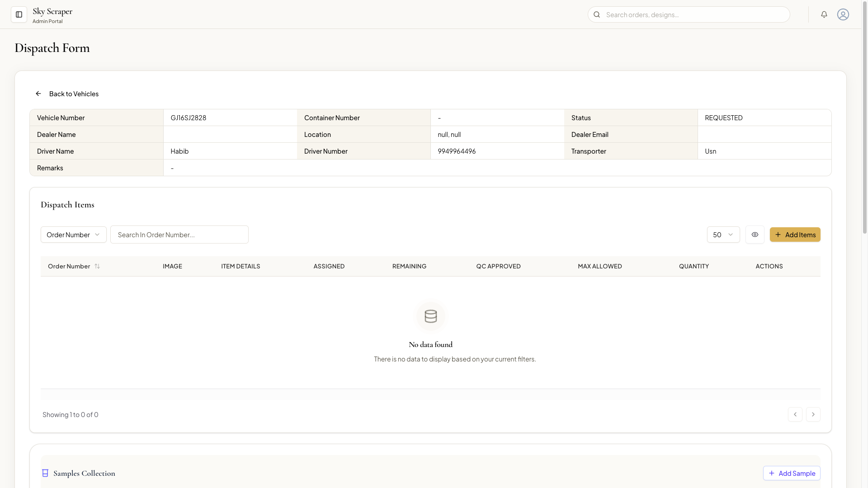Focus the Search In Order Number field
This screenshot has width=868, height=488.
(x=179, y=235)
